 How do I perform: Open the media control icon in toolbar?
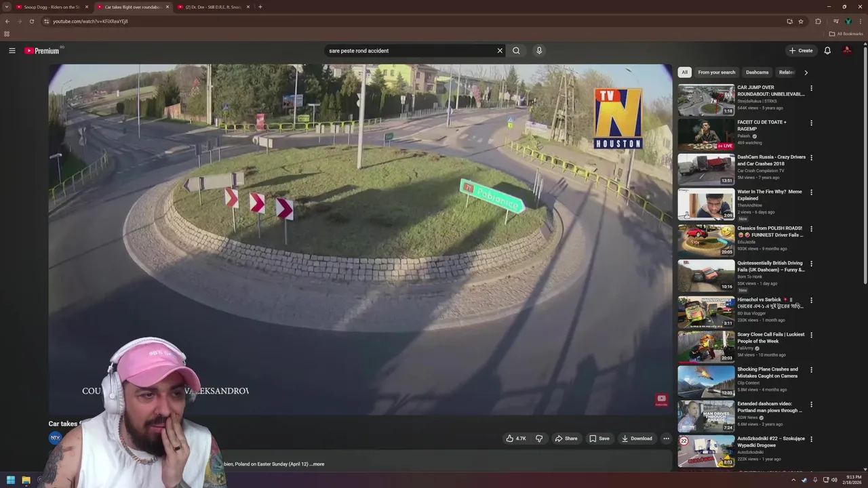click(x=836, y=21)
